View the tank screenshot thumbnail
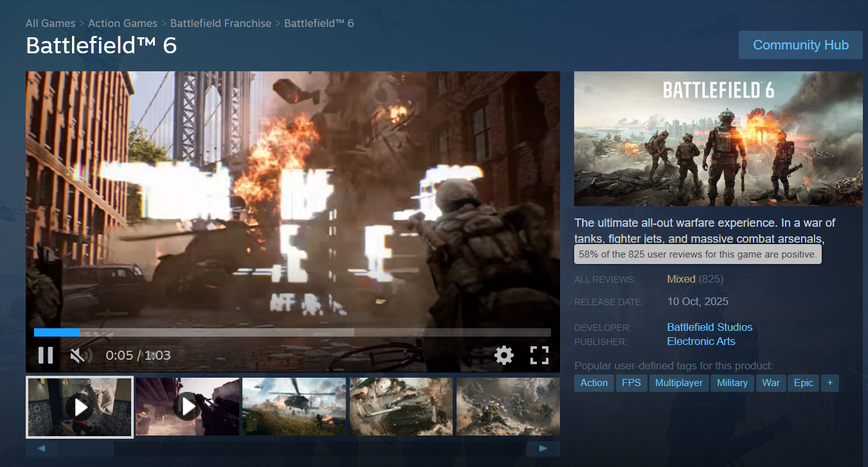Image resolution: width=868 pixels, height=467 pixels. pyautogui.click(x=401, y=407)
